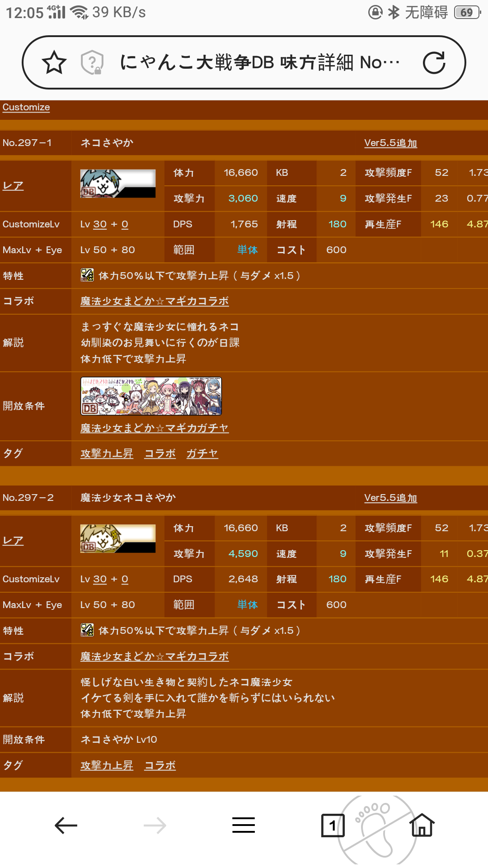Open tab switcher showing 1
Viewport: 488px width, 868px height.
pos(333,826)
